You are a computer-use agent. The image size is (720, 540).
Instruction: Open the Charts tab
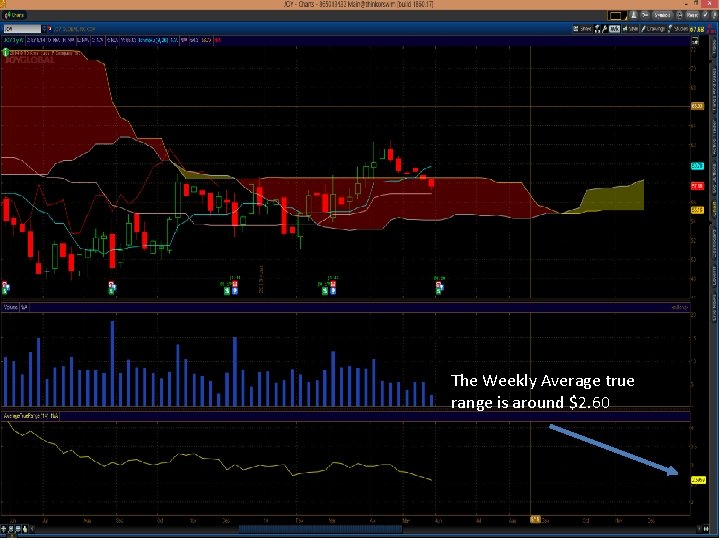(x=15, y=15)
